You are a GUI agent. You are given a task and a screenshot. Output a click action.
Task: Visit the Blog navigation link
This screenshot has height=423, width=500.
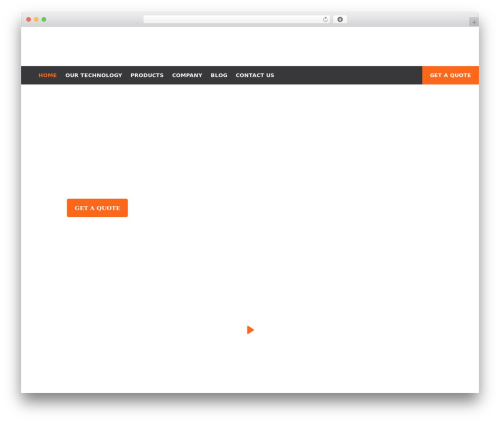(x=219, y=75)
